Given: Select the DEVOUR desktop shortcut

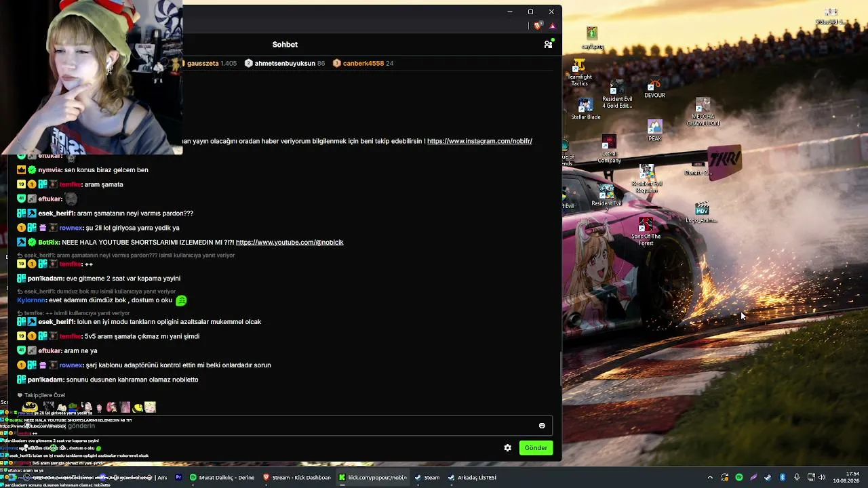Looking at the screenshot, I should click(x=654, y=89).
